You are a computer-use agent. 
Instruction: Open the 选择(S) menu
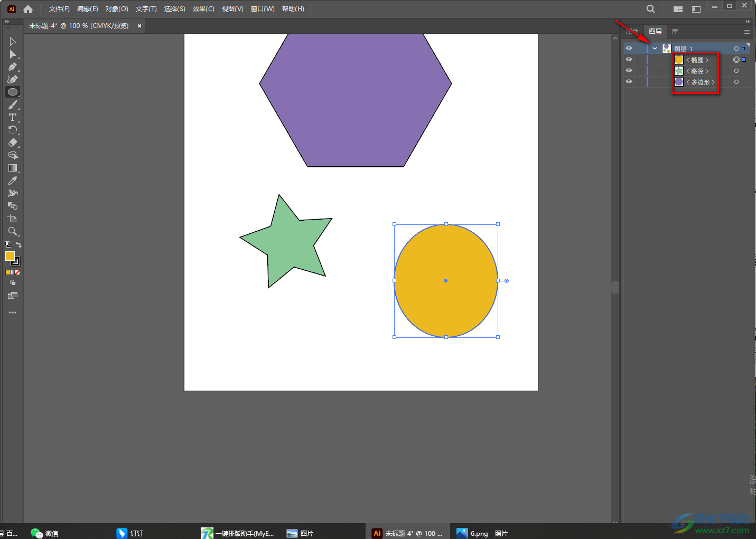click(x=174, y=9)
